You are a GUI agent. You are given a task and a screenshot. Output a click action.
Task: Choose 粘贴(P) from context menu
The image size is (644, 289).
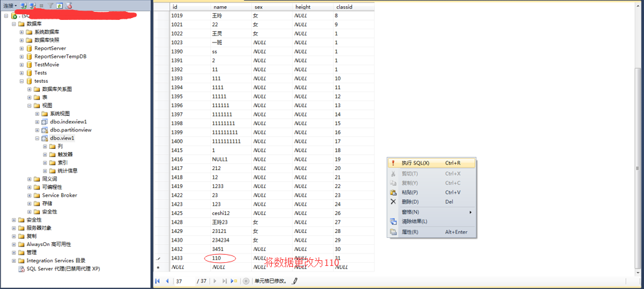(431, 192)
